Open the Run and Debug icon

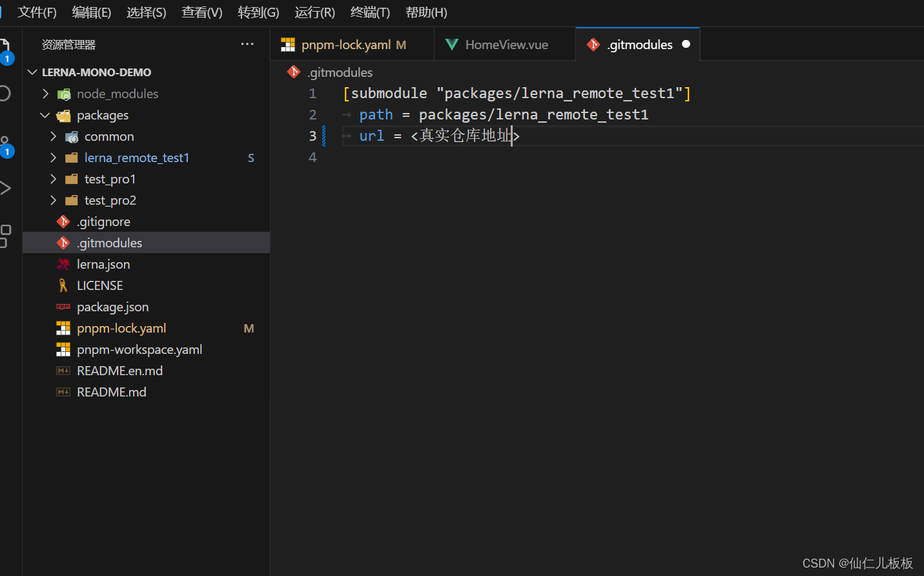tap(5, 189)
